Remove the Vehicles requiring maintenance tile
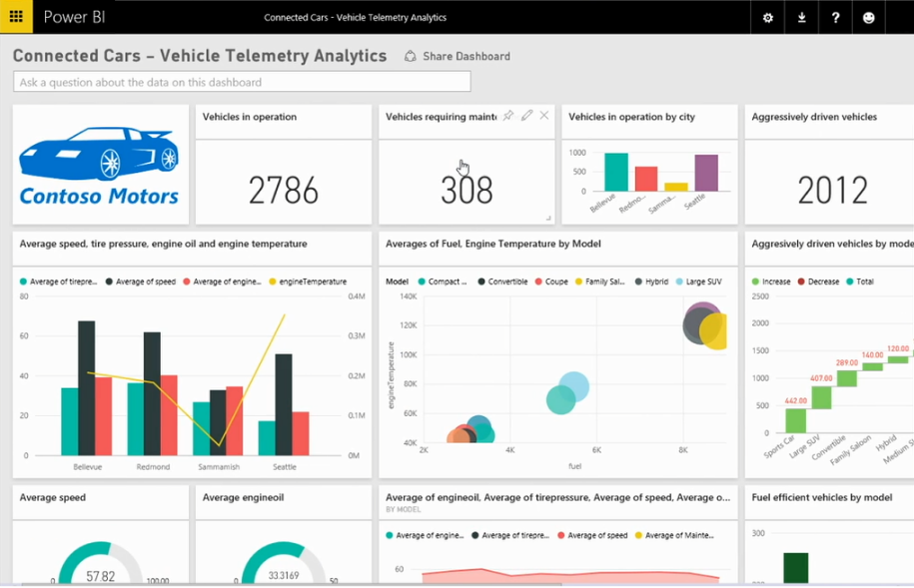 [x=543, y=116]
